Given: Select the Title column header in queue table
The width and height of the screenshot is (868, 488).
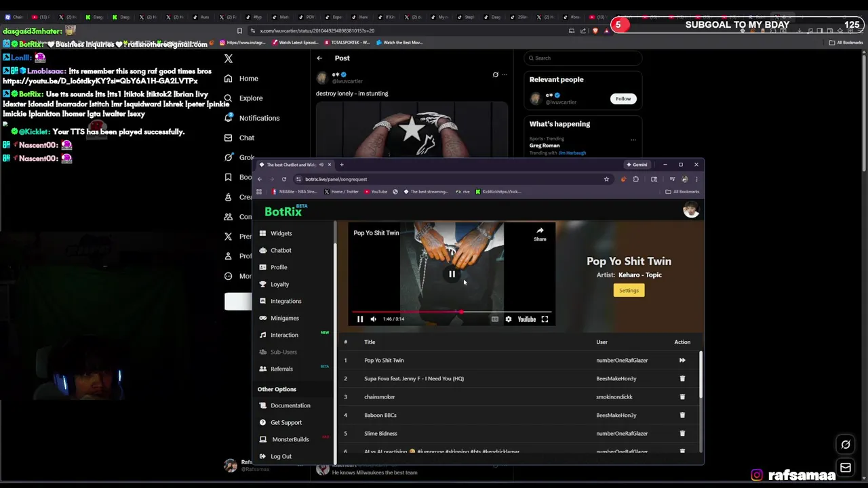Looking at the screenshot, I should click(x=370, y=342).
